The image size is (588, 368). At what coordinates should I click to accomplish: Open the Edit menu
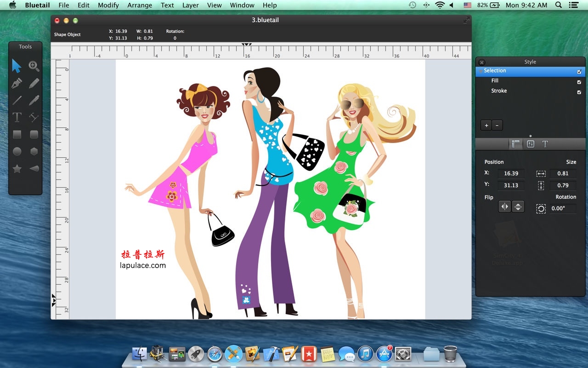84,5
